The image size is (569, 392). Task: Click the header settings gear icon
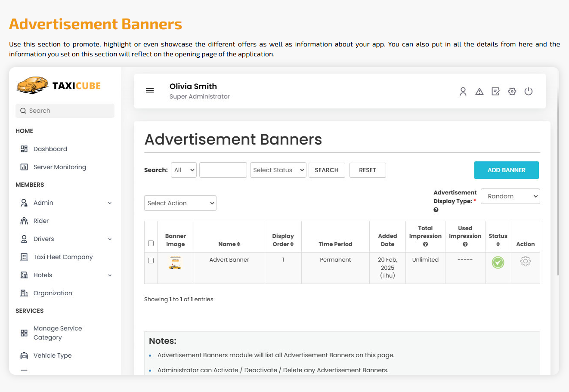coord(512,91)
